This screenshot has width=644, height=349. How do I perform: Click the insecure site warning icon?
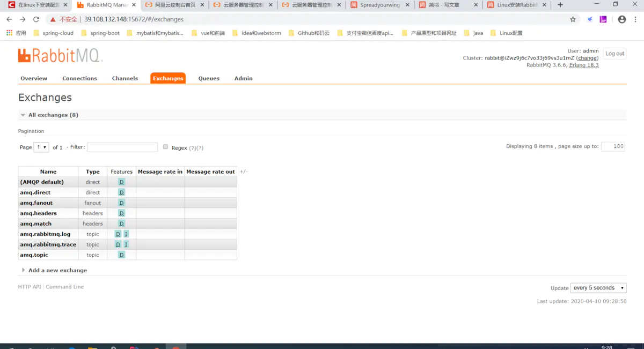pos(53,19)
